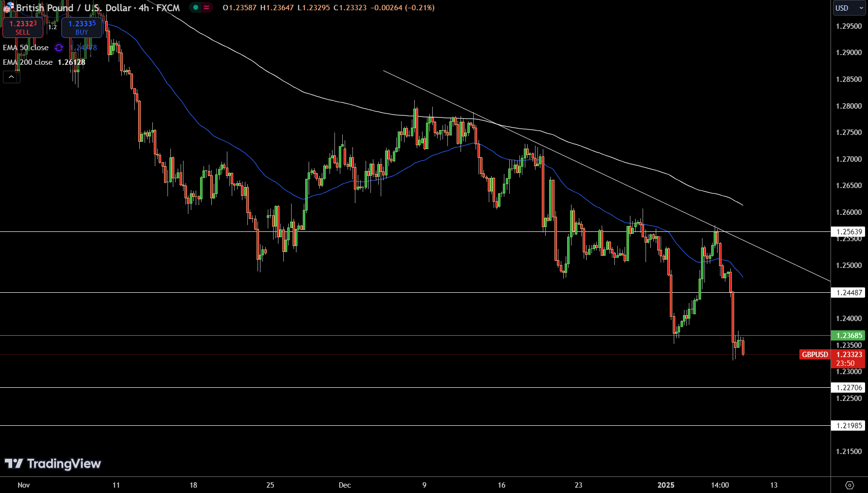
Task: Click the H1.23647 high value in header
Action: (277, 8)
